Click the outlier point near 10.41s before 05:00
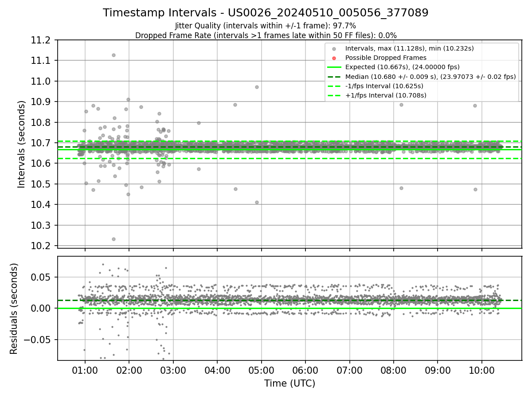Screen dimensions: 532x399 [x=257, y=202]
